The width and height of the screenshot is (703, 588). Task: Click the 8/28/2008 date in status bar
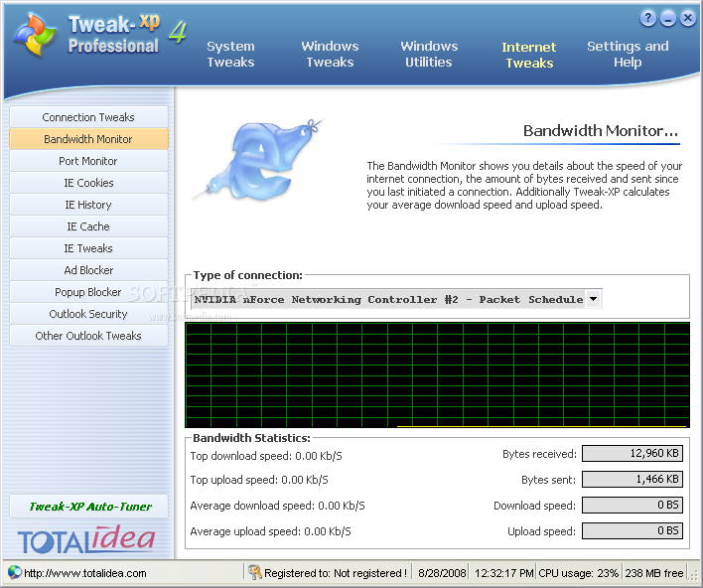(x=442, y=573)
